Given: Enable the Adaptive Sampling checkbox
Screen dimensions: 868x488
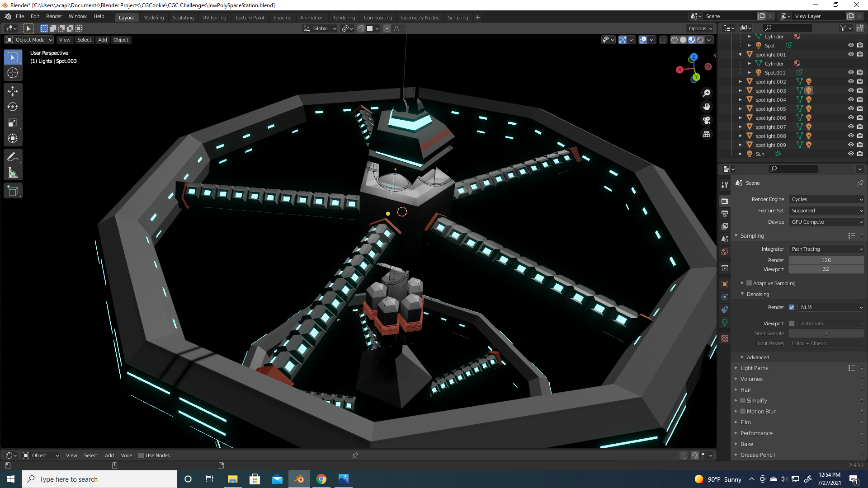Looking at the screenshot, I should 749,283.
